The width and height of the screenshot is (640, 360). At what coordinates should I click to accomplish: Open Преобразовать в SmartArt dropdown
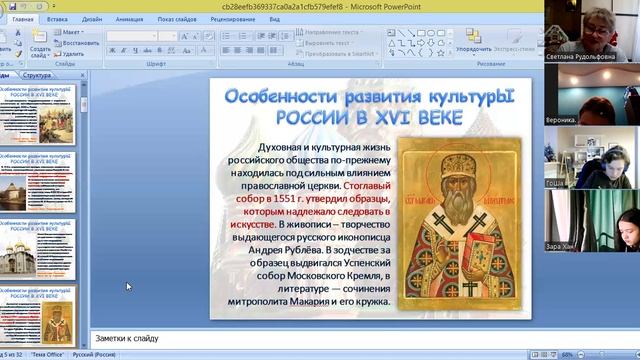pyautogui.click(x=338, y=54)
